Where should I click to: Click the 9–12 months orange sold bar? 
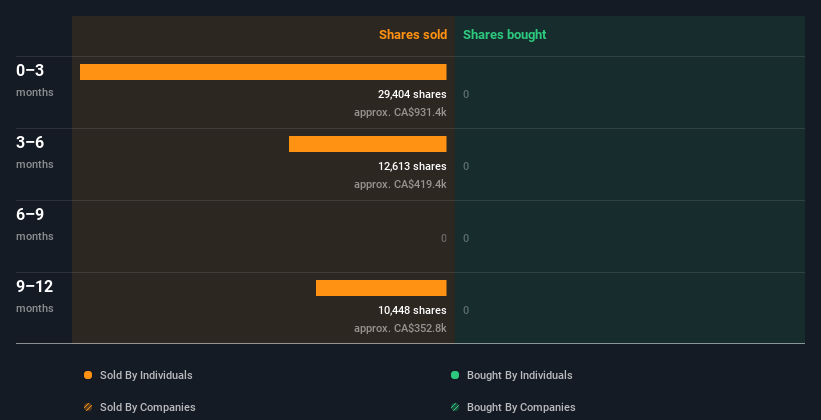[381, 288]
